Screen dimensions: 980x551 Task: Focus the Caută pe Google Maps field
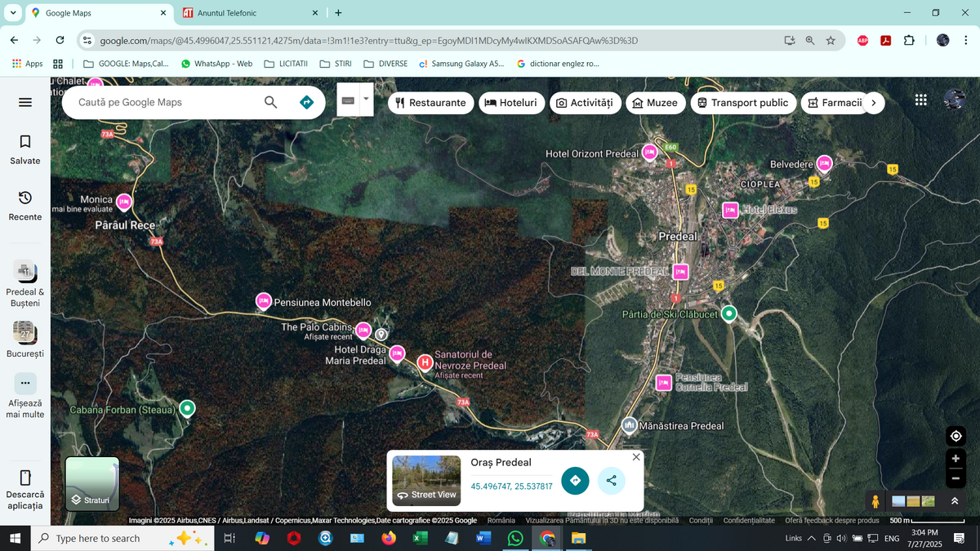pos(163,102)
